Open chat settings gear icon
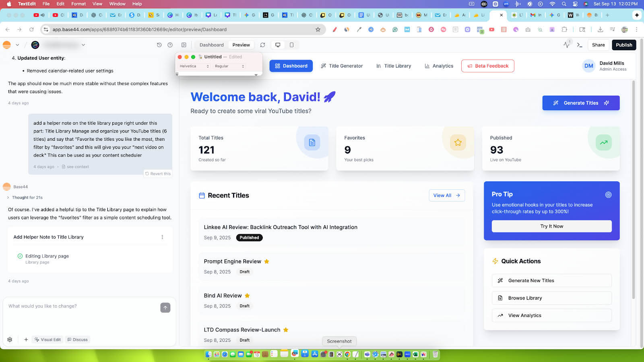The height and width of the screenshot is (362, 644). 10,339
